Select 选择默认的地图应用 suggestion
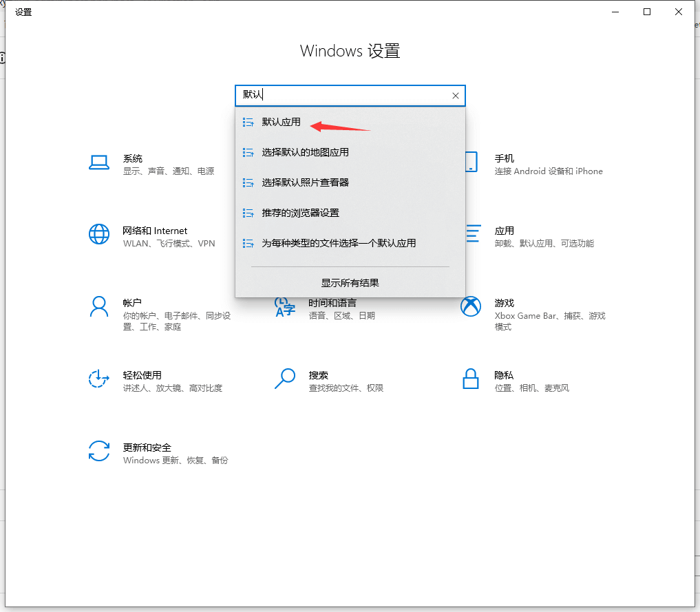 tap(350, 152)
